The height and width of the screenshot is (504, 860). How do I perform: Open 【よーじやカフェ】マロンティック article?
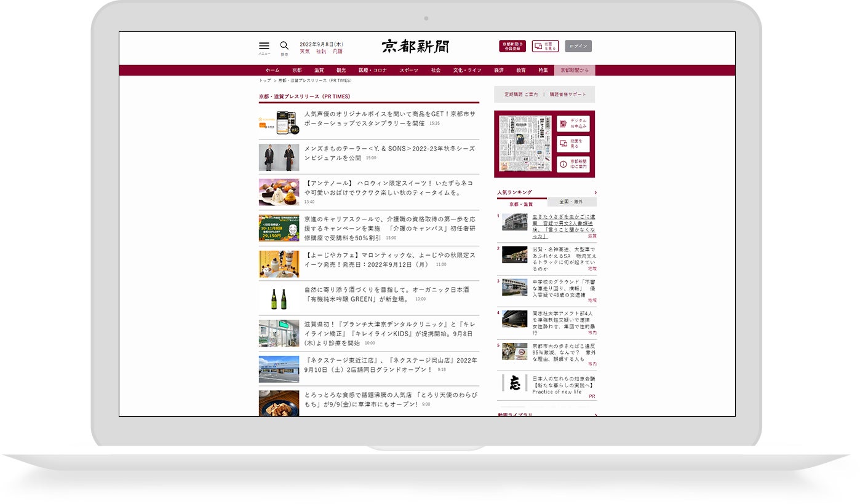click(390, 259)
